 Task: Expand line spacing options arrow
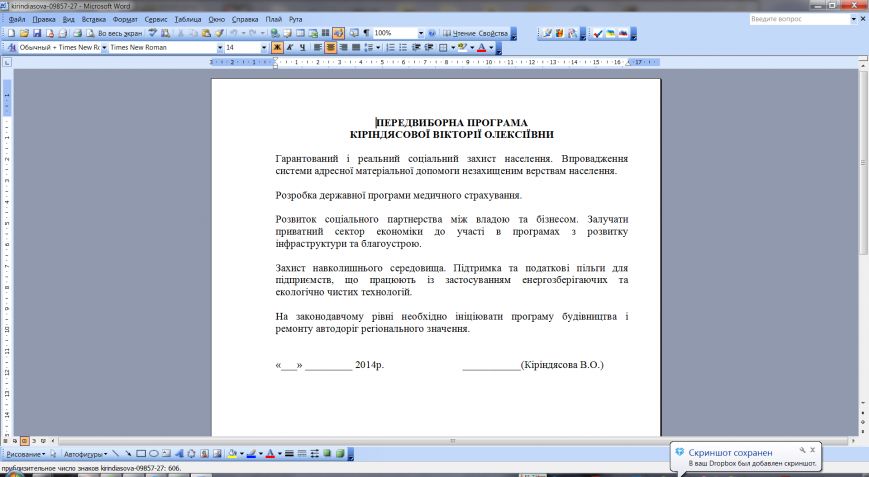pos(378,48)
